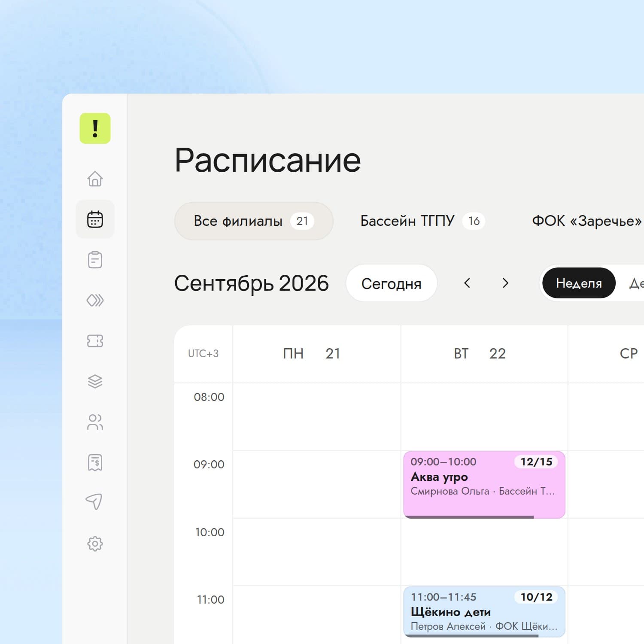Click the ПН 21 column header
Screen dimensions: 644x644
coord(316,353)
